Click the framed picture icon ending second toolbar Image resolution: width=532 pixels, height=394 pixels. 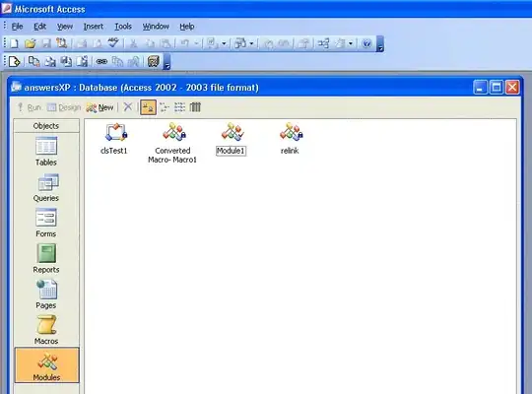tap(154, 61)
